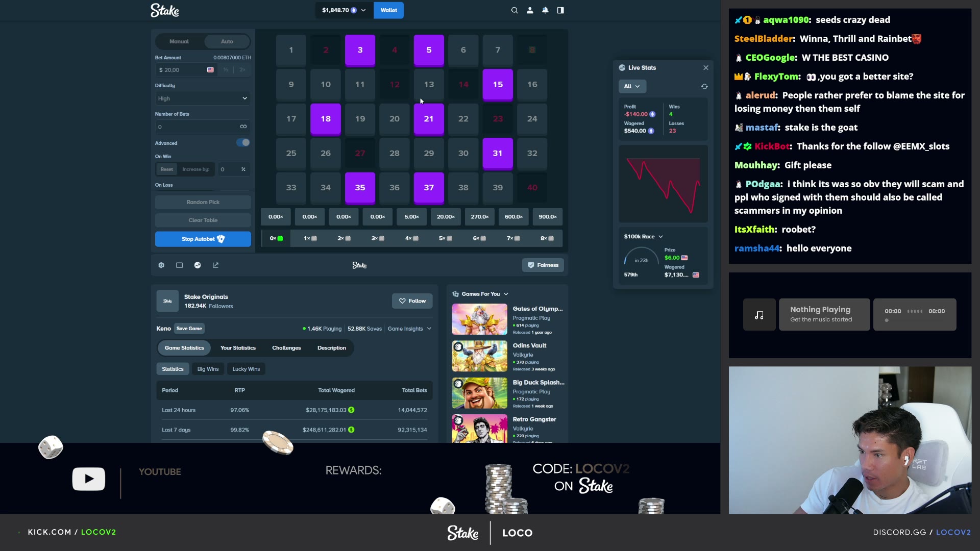The height and width of the screenshot is (551, 980).
Task: Toggle the sidebar panel icon in the header
Action: (560, 10)
